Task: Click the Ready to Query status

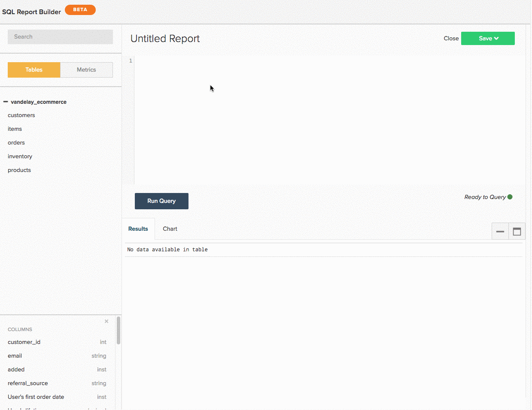Action: coord(485,197)
